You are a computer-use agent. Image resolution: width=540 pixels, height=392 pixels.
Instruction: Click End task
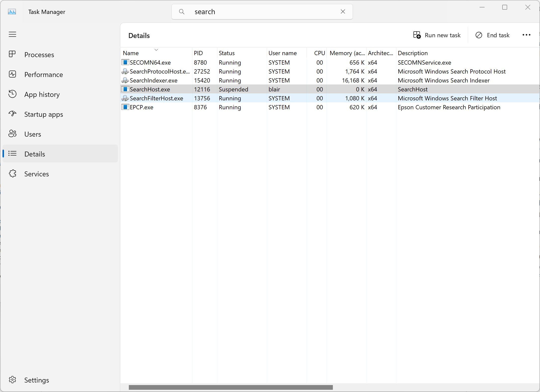click(493, 35)
